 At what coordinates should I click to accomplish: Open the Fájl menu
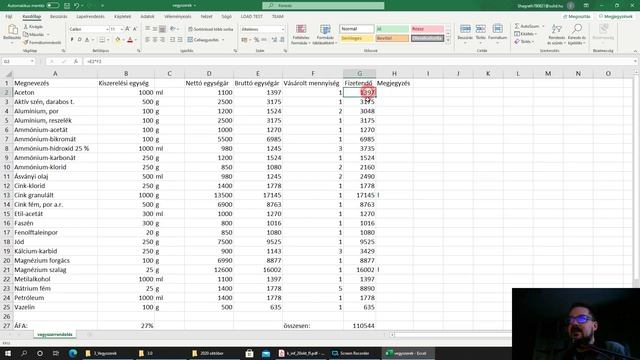[9, 17]
